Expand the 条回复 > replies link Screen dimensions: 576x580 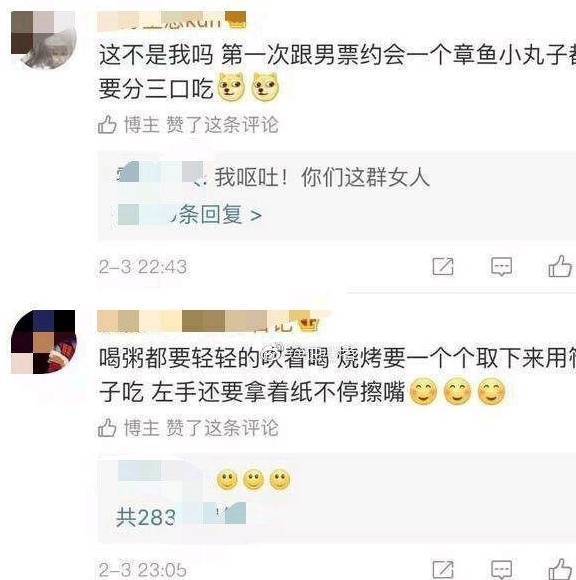tap(189, 215)
